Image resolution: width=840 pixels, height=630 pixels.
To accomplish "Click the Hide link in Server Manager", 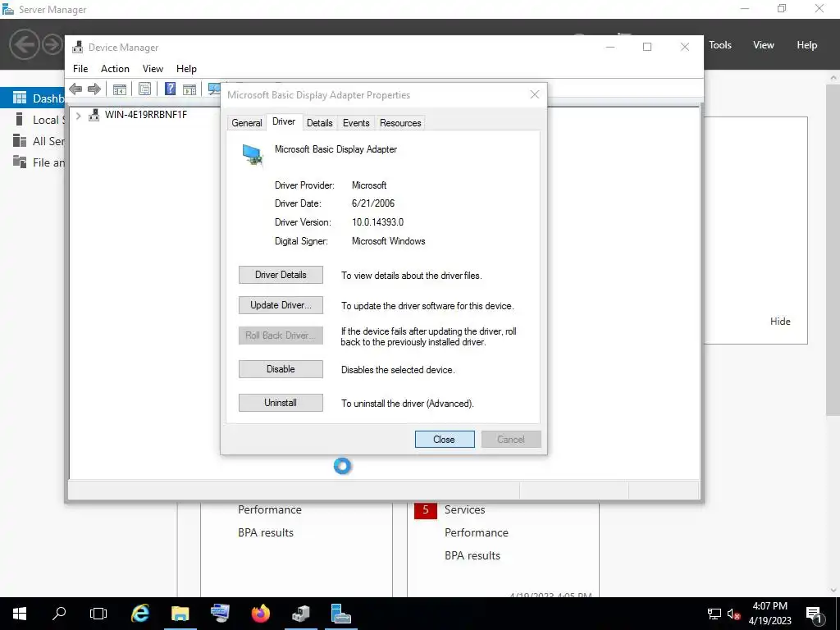I will tap(780, 322).
